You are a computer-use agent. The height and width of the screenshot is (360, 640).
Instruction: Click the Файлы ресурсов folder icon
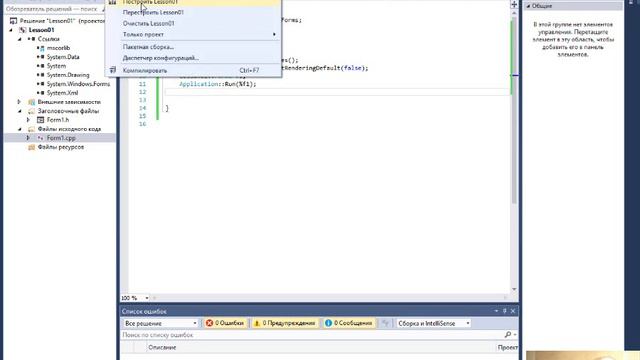[x=31, y=147]
